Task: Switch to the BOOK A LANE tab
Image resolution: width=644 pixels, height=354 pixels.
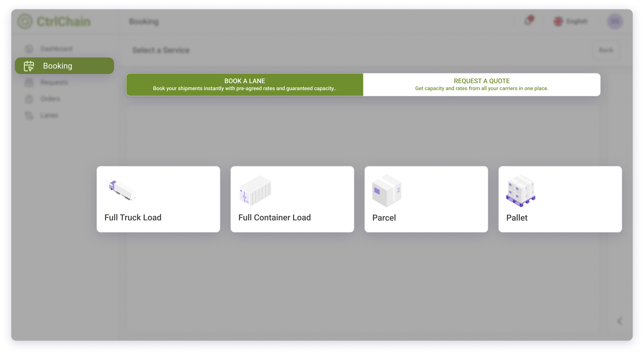Action: [244, 85]
